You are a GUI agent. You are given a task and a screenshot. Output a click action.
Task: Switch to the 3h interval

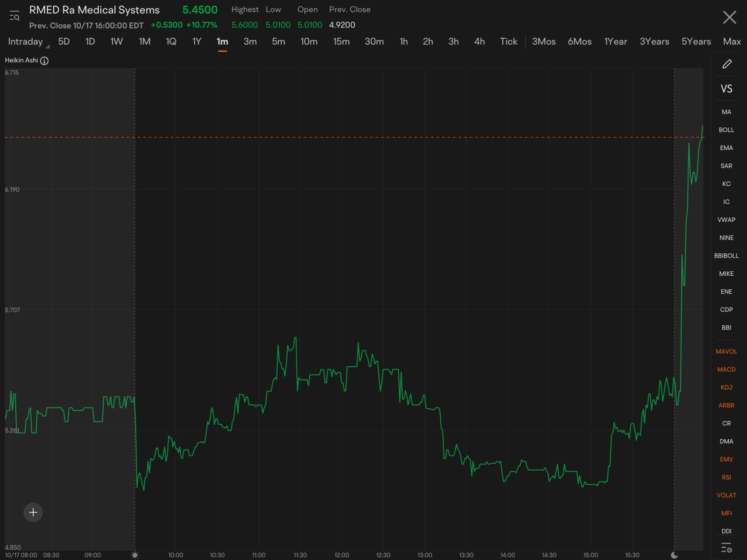click(x=453, y=42)
